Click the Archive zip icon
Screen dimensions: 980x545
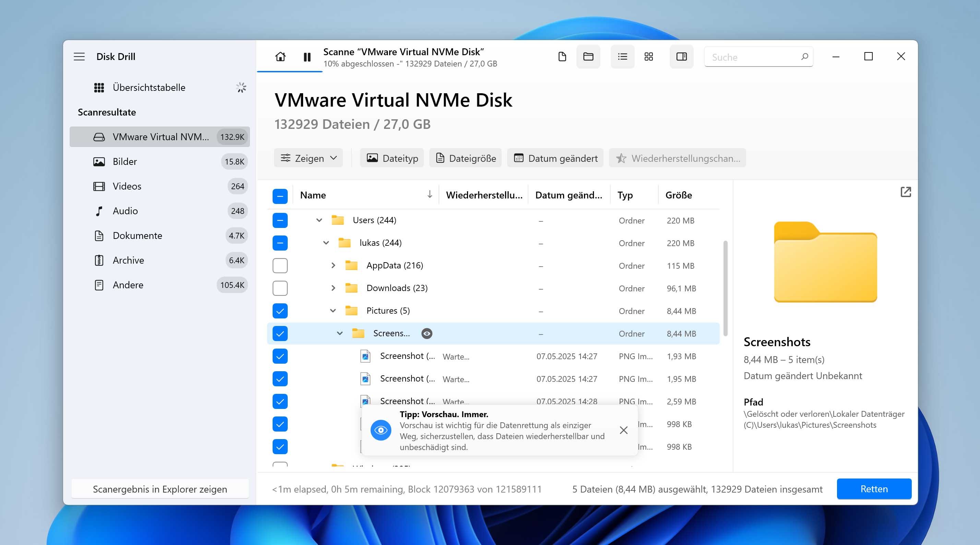point(99,261)
